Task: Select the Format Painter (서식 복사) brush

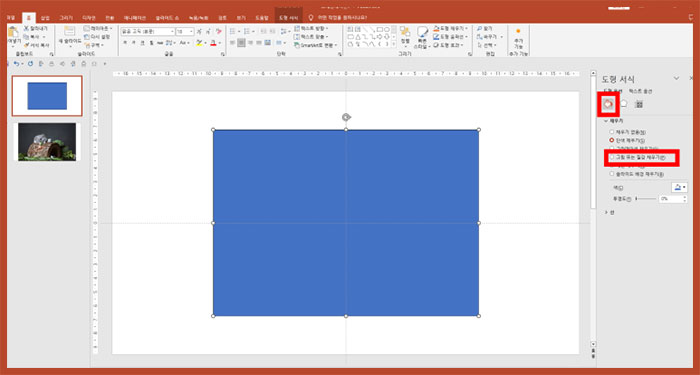Action: coord(26,45)
